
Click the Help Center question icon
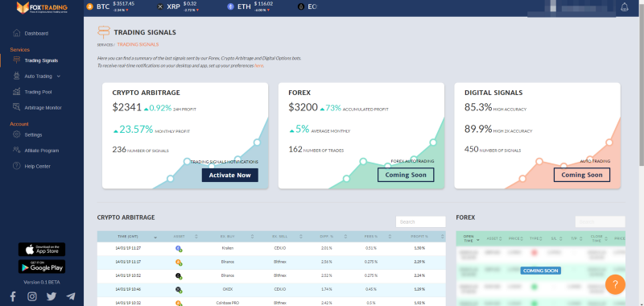pyautogui.click(x=16, y=166)
